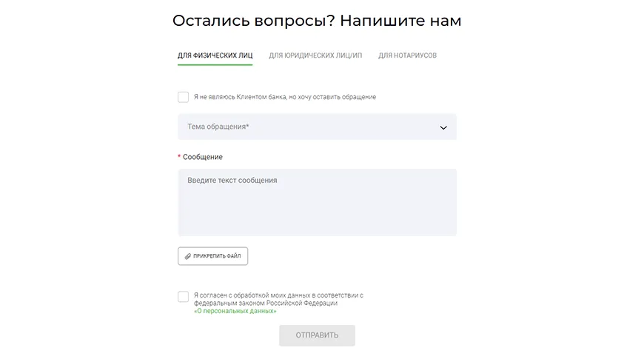The height and width of the screenshot is (359, 644).
Task: Tick the 'Я не являюсь Клиентом банка' checkbox
Action: click(x=184, y=97)
